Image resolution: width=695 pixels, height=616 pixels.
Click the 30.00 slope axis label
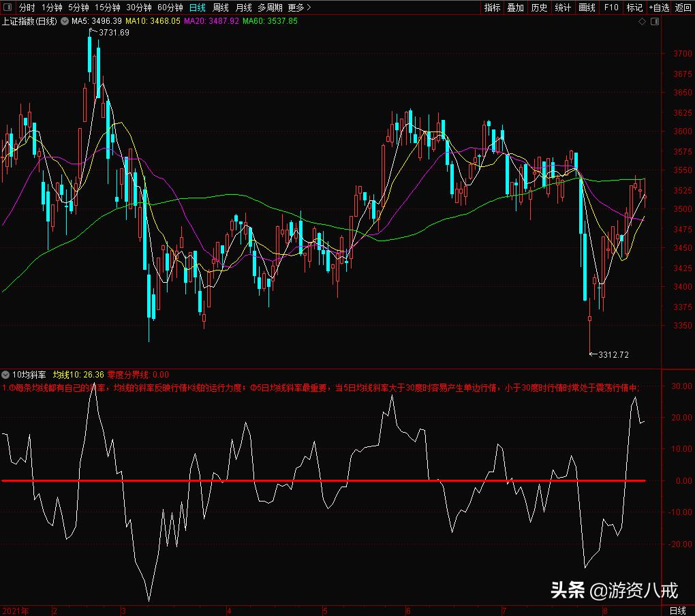[681, 386]
